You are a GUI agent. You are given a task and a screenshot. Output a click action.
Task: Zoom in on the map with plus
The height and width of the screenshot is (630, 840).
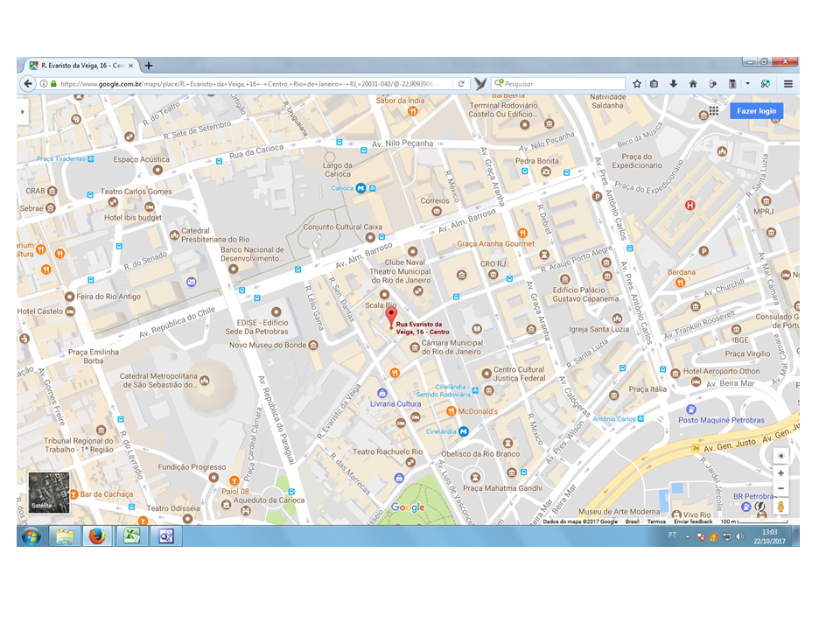pyautogui.click(x=780, y=473)
